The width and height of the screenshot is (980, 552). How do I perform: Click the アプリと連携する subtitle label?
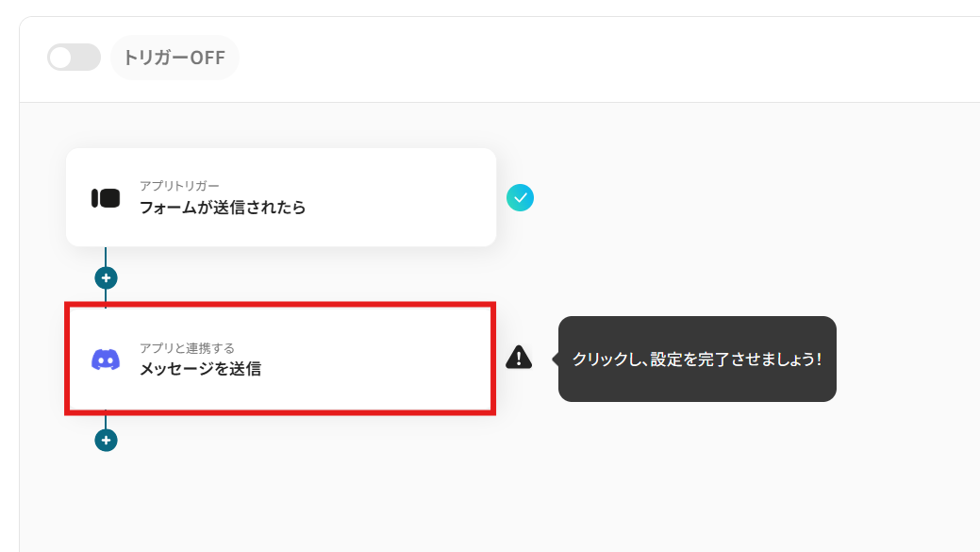coord(187,348)
